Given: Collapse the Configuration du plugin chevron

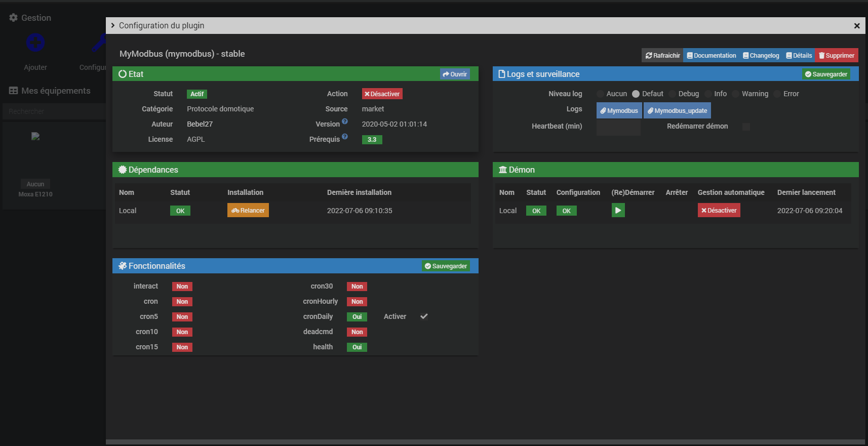Looking at the screenshot, I should [x=113, y=25].
